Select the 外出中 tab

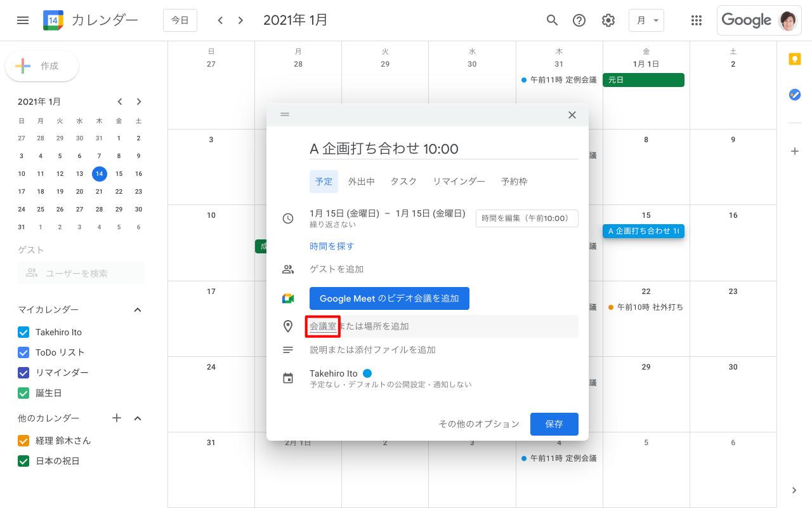[362, 182]
